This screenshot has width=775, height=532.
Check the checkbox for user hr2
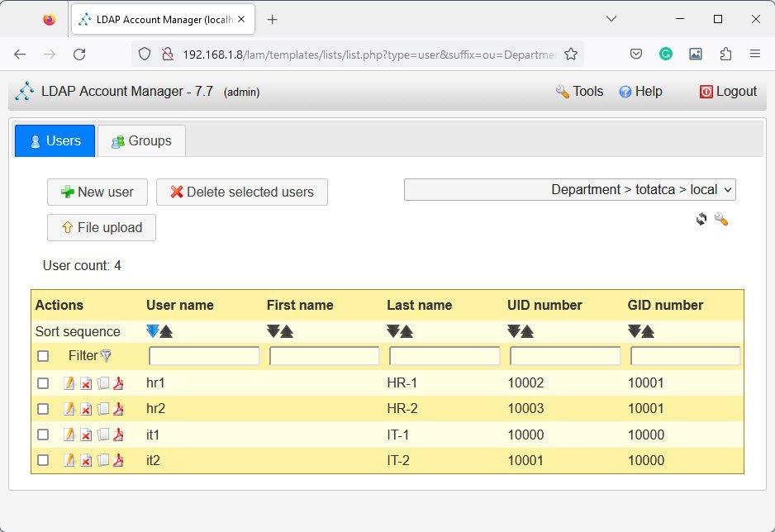[43, 409]
